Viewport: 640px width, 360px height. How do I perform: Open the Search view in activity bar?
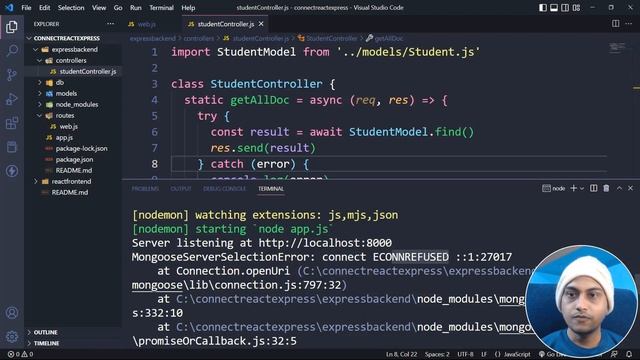(x=12, y=51)
